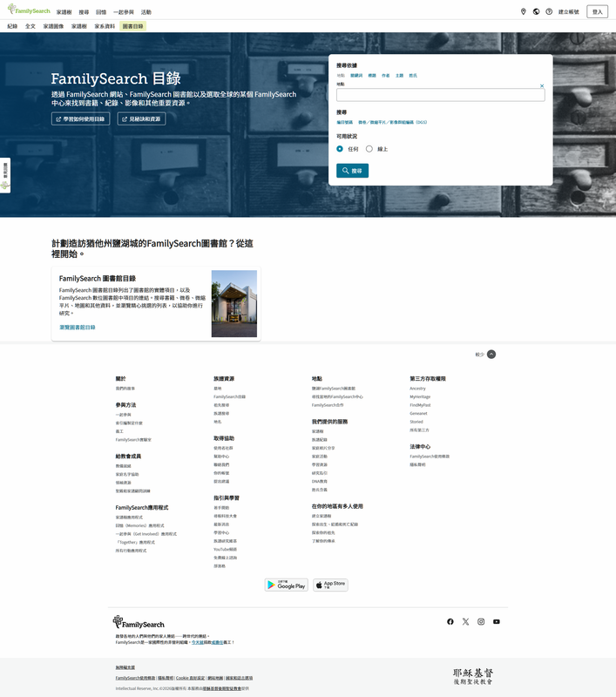Click the FamilySearch目錄 footer link
Viewport: 616px width, 697px height.
point(229,397)
